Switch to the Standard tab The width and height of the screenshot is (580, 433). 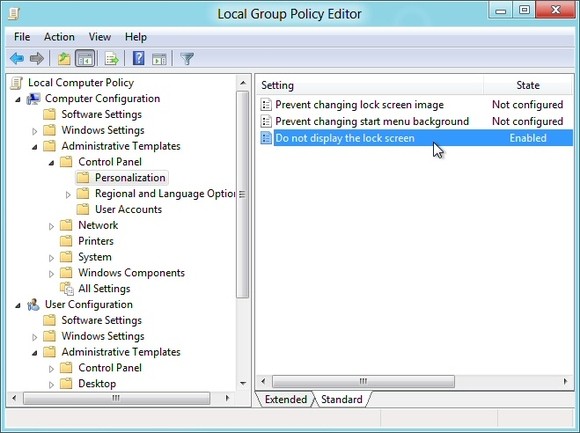click(x=342, y=399)
